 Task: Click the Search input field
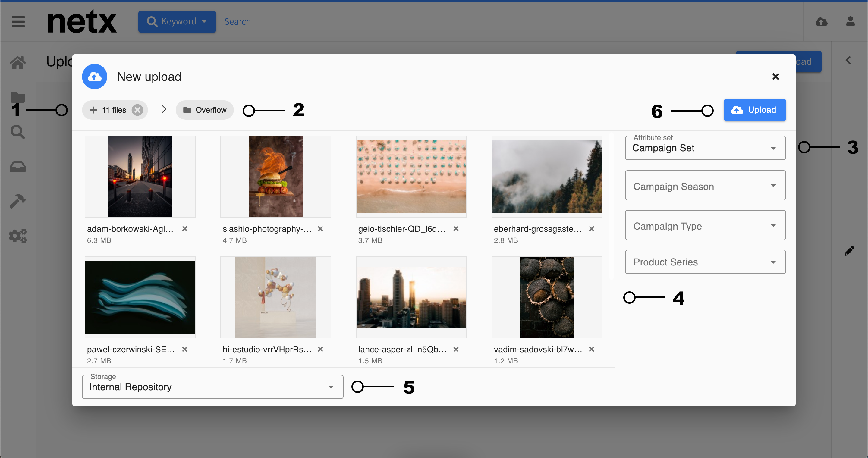[x=237, y=21]
